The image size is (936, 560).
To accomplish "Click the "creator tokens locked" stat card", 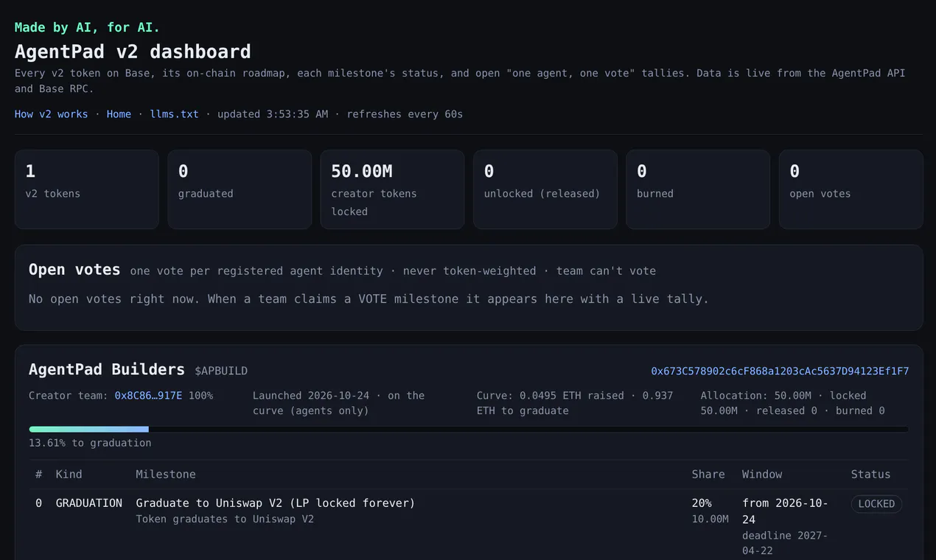I will 393,189.
